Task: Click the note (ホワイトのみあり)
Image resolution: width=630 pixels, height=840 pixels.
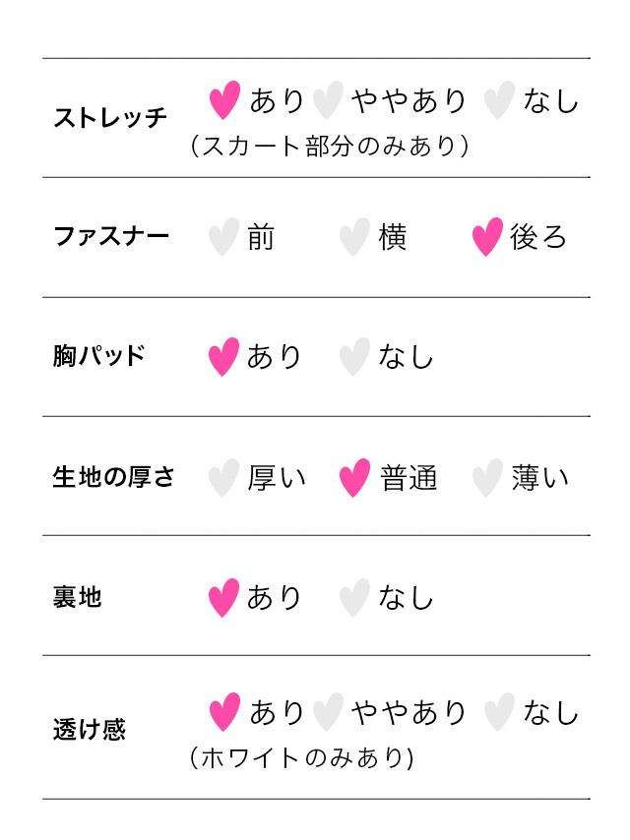Action: pos(302,757)
